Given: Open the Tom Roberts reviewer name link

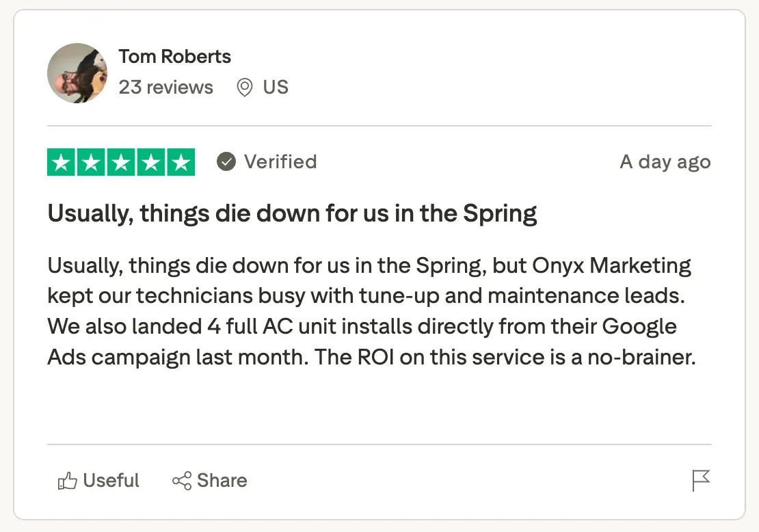Looking at the screenshot, I should [x=175, y=57].
